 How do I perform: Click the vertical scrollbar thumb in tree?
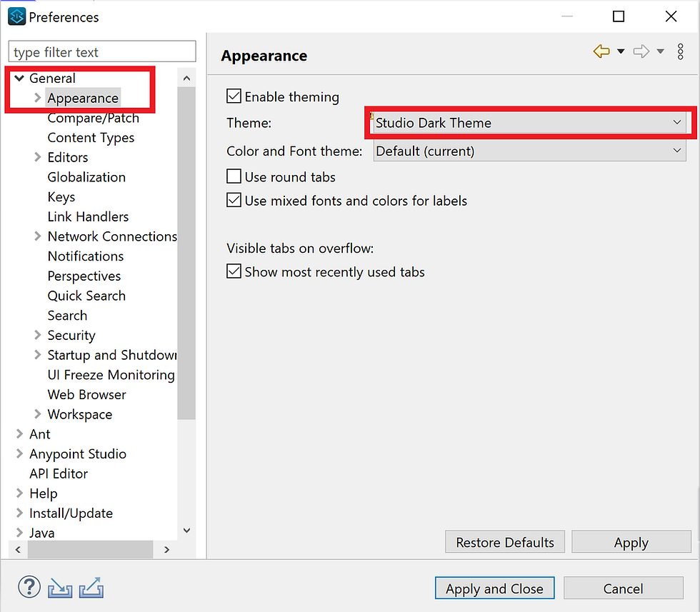coord(186,253)
